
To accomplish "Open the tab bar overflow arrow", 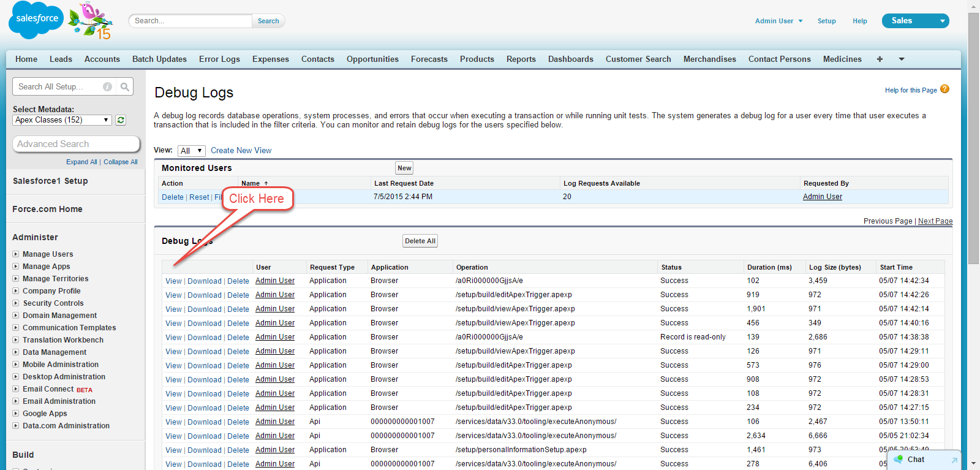I will pos(902,59).
